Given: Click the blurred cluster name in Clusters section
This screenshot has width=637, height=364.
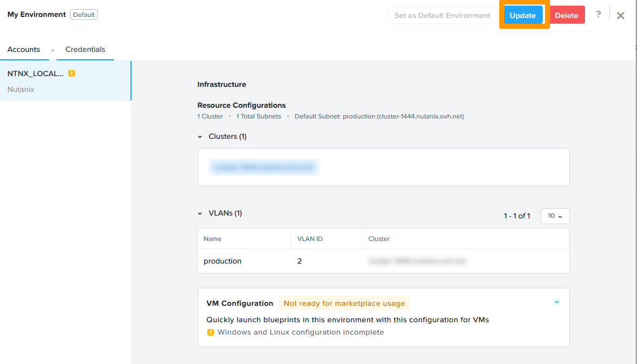Looking at the screenshot, I should pyautogui.click(x=264, y=166).
